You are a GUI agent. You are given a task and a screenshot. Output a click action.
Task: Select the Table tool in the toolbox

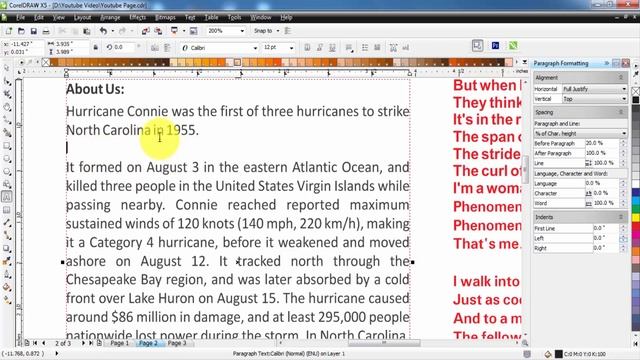point(7,210)
